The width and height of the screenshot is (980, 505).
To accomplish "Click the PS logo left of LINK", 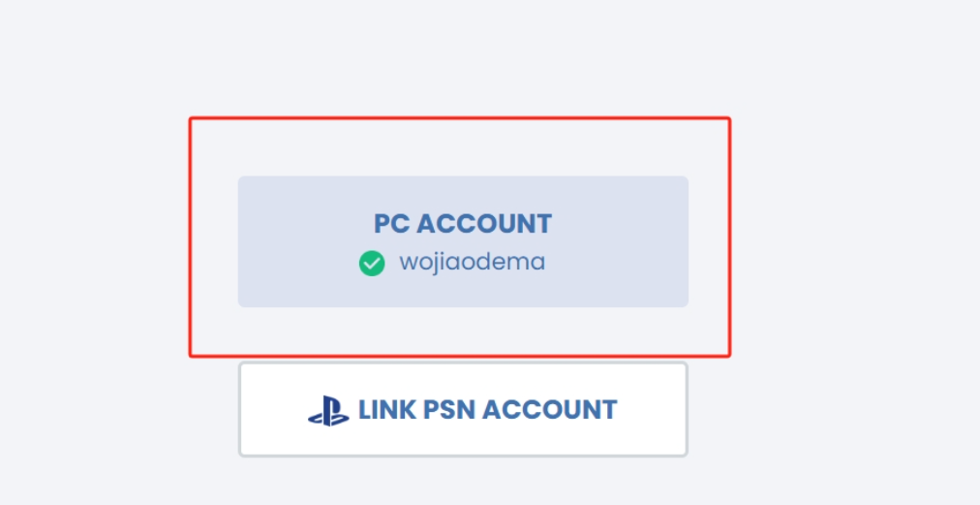I will [328, 411].
